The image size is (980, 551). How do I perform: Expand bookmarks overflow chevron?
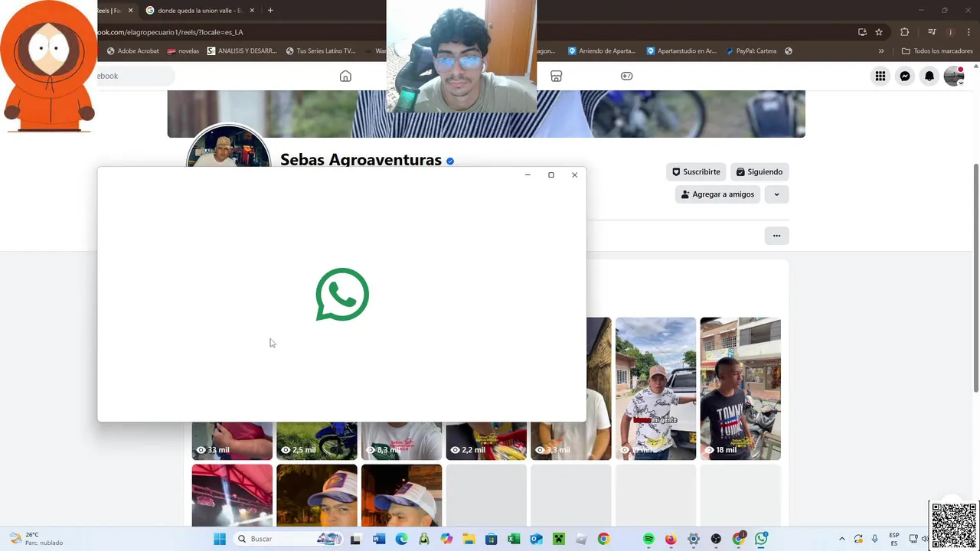click(x=881, y=51)
